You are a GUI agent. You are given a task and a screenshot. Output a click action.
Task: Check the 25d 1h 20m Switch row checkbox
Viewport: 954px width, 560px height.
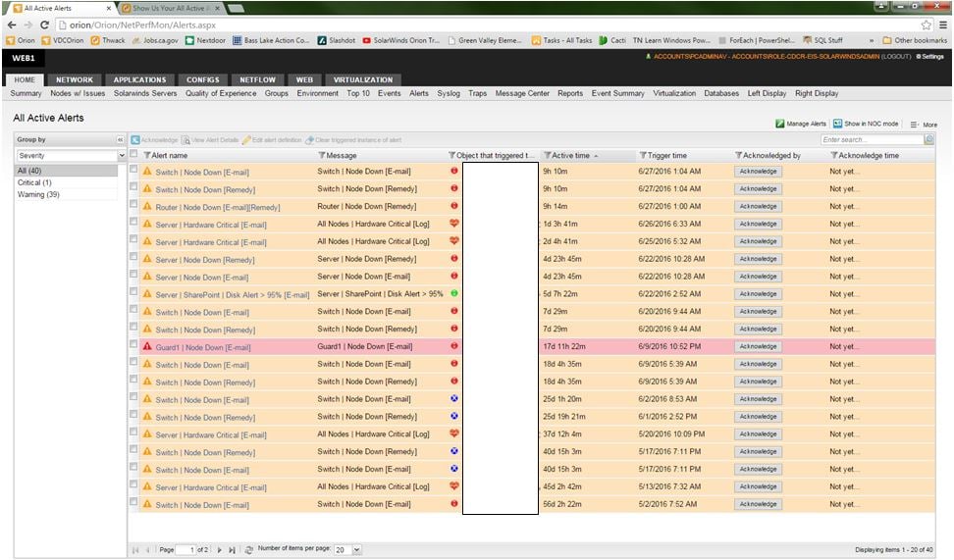133,397
